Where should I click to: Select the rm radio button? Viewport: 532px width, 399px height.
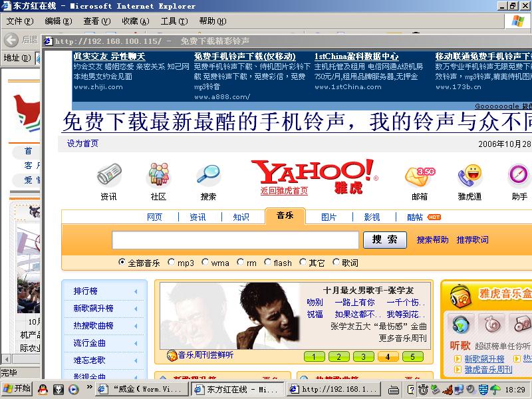coord(240,262)
